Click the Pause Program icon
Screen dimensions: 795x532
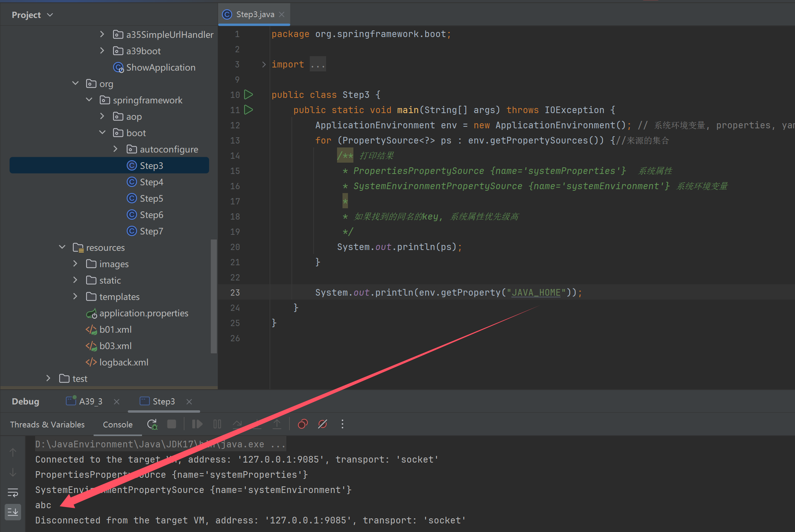pos(217,424)
